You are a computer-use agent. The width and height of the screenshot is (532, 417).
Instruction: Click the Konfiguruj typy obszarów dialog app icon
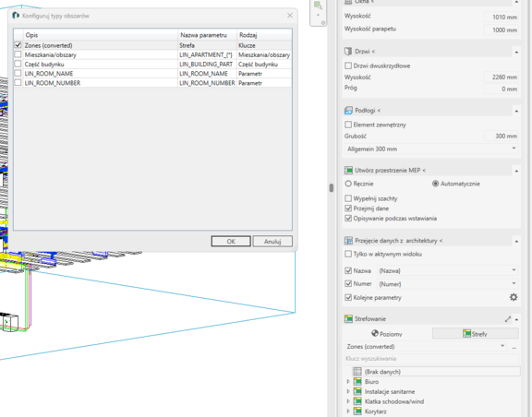(x=16, y=16)
